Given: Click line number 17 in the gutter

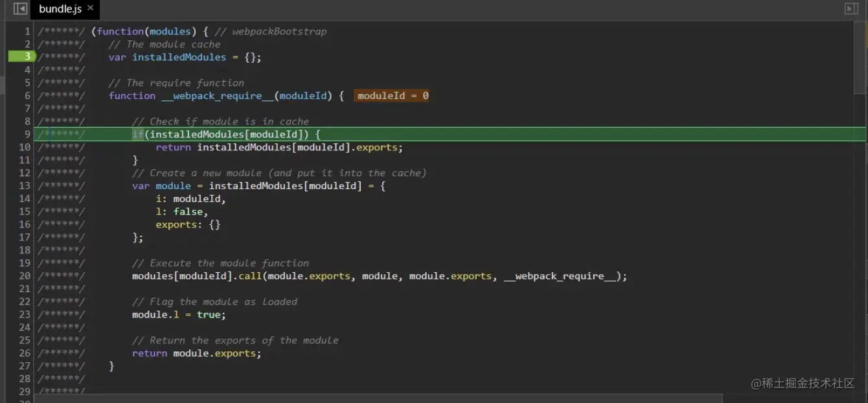Looking at the screenshot, I should (x=25, y=237).
